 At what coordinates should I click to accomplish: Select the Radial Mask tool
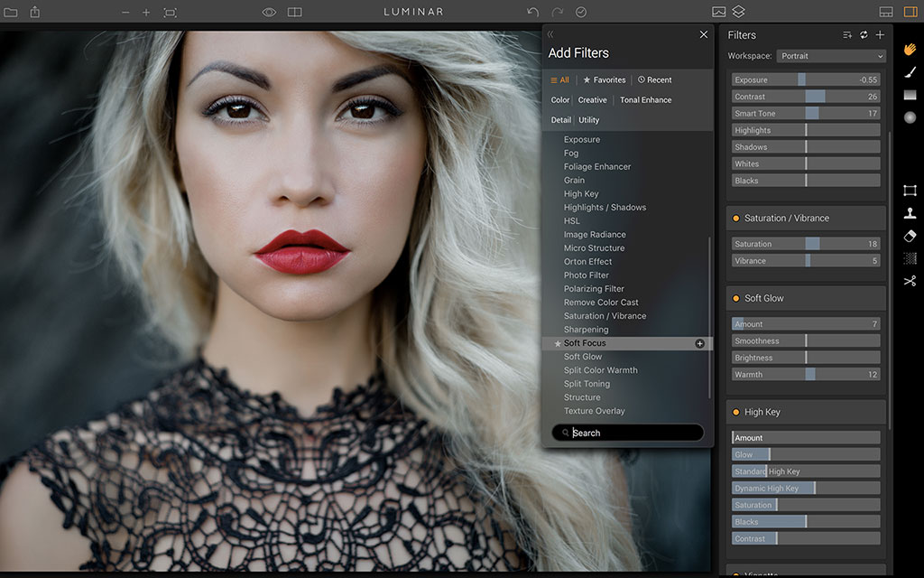click(910, 117)
